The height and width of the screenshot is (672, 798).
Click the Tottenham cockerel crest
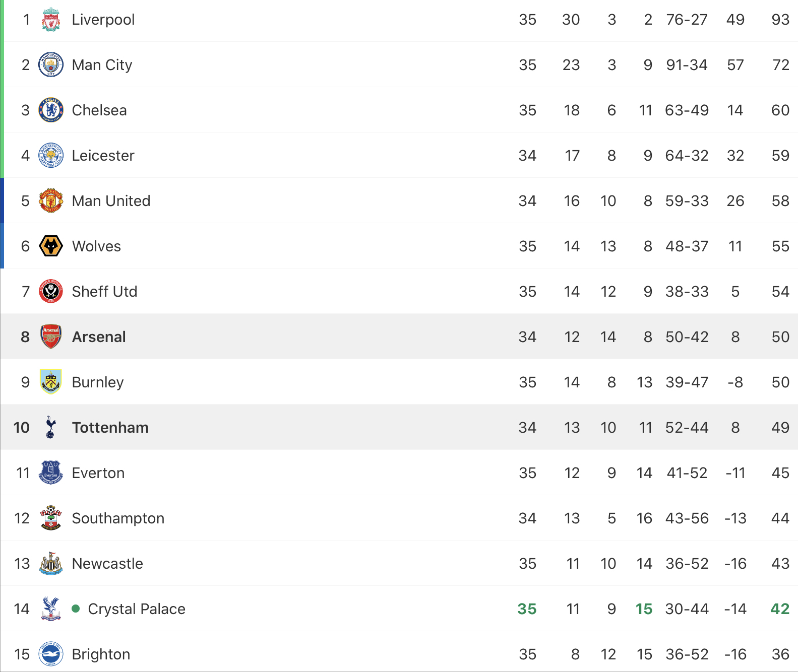[51, 428]
